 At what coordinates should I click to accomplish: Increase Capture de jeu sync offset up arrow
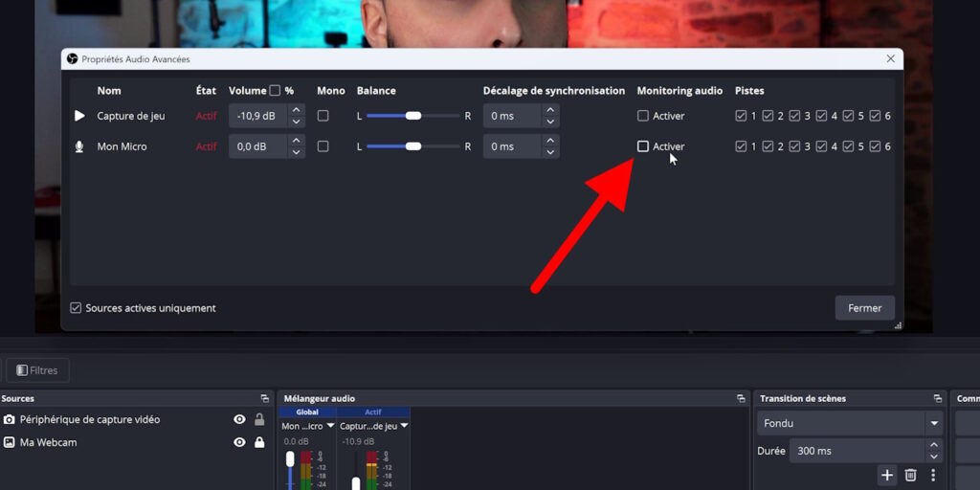[x=550, y=110]
